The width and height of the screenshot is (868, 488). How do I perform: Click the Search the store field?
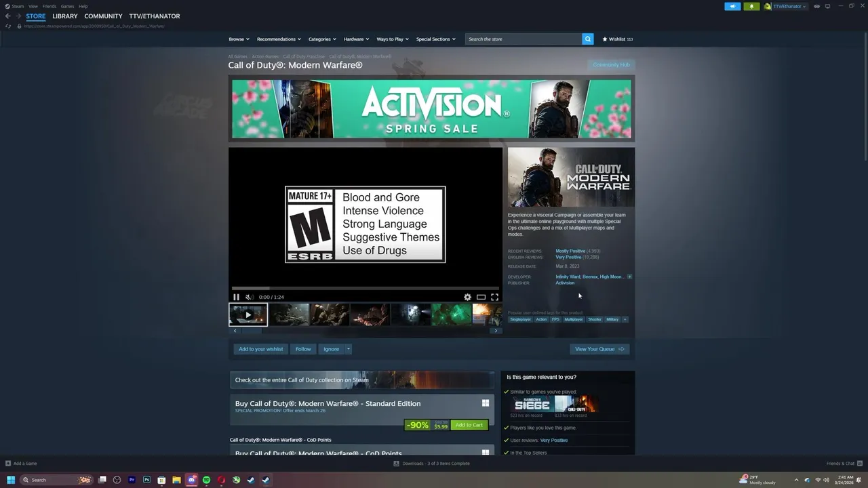pos(523,39)
